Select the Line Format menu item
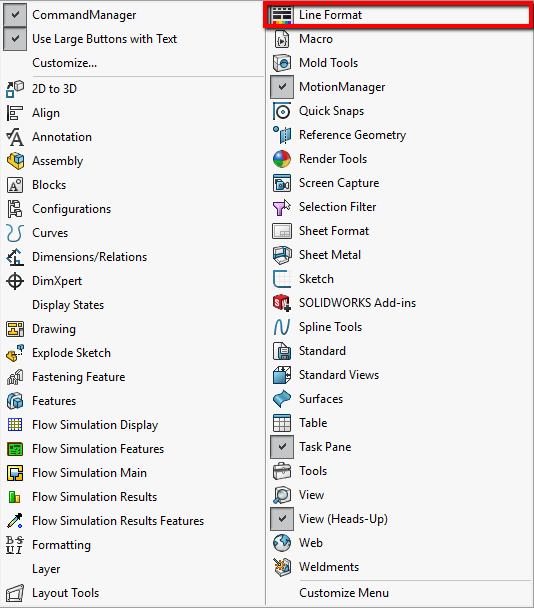Screen dimensions: 534x608 (x=399, y=15)
